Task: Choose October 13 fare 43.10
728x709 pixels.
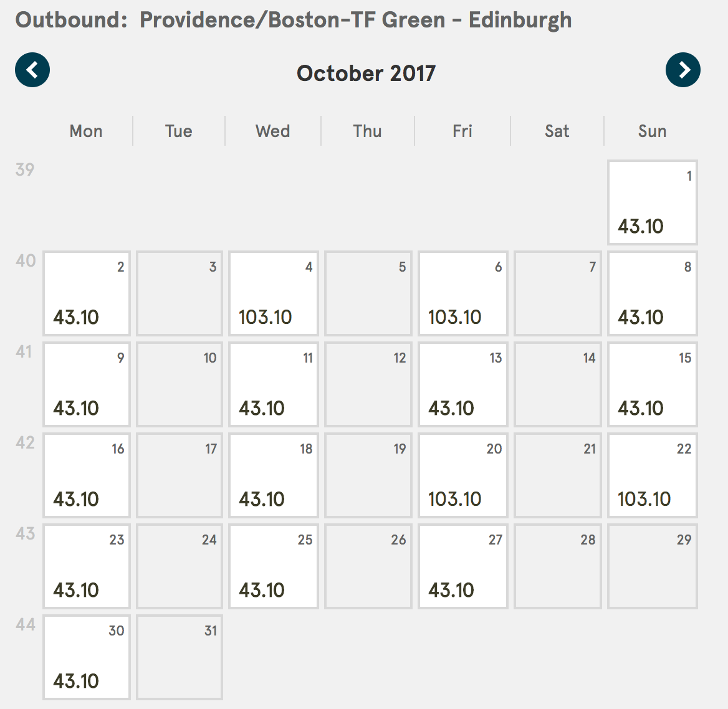Action: tap(463, 384)
